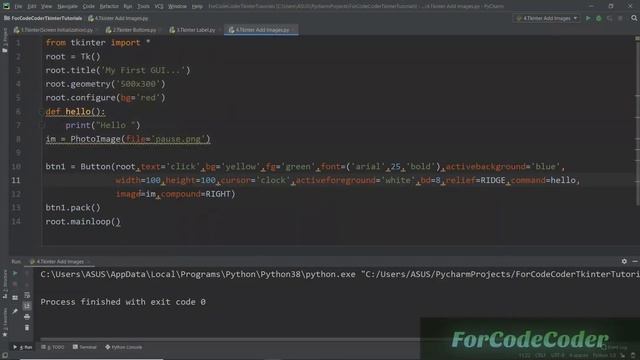Click the PyCharm application logo icon
Screen dimensions: 640x360
click(x=6, y=6)
